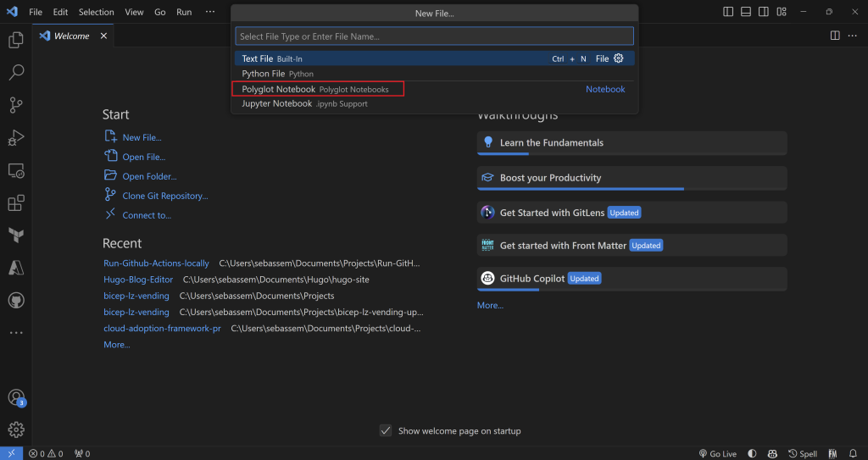Expand More walkthroughs link
Screen dimensions: 868x460
point(490,305)
